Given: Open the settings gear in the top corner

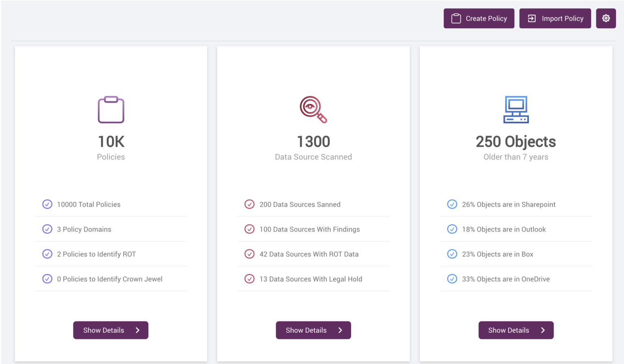Looking at the screenshot, I should (606, 18).
